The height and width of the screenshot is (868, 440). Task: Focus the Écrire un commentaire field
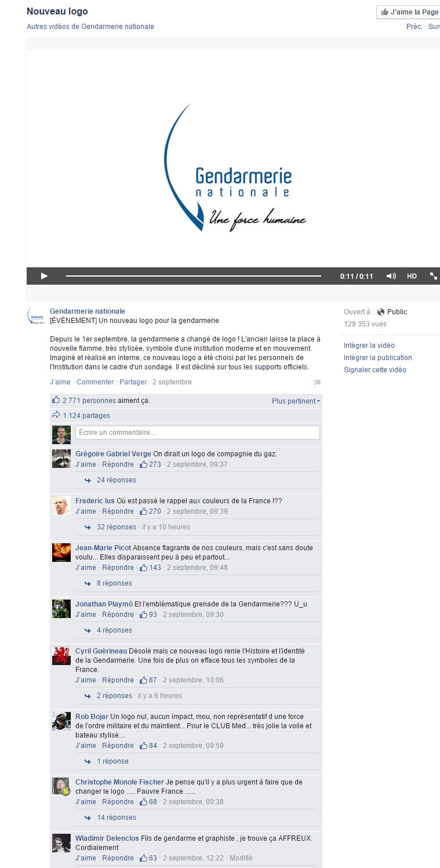point(198,433)
